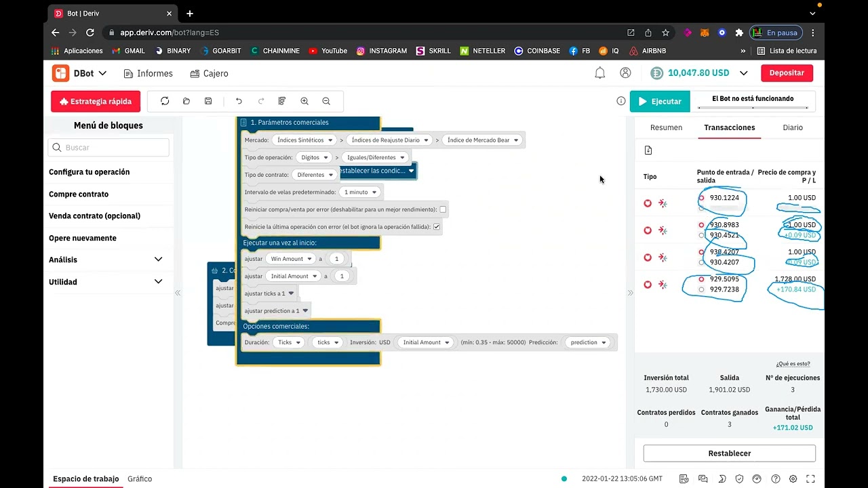Open the Informes menu

click(149, 73)
